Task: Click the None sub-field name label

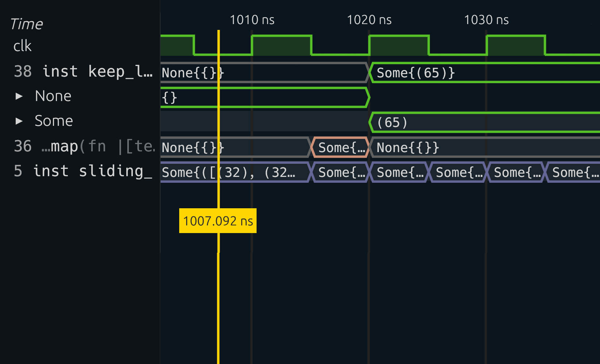Action: click(x=53, y=96)
